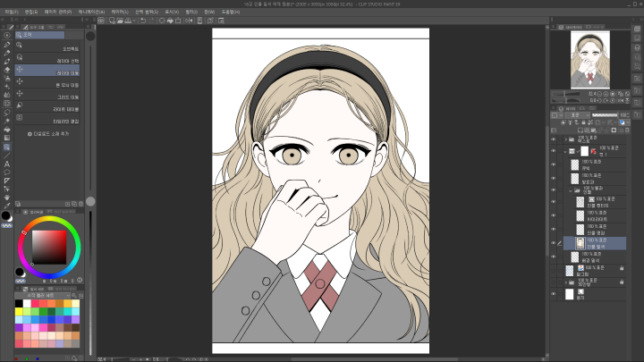
Task: Select the Text tool marked A
Action: (x=7, y=164)
